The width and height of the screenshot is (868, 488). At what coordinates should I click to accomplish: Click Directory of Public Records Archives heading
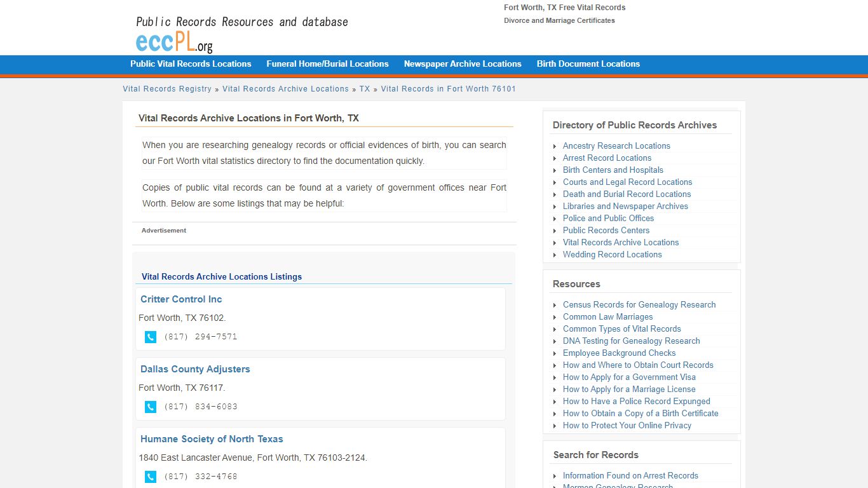(635, 125)
